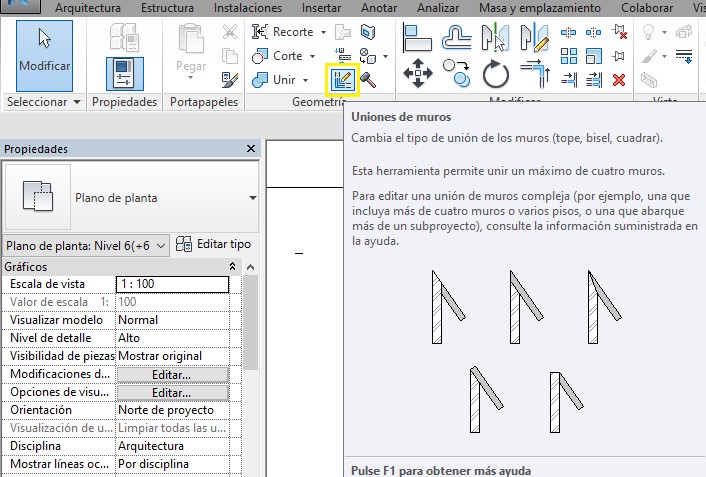This screenshot has height=477, width=706.
Task: Activate the Uniones de muros tool
Action: click(342, 79)
